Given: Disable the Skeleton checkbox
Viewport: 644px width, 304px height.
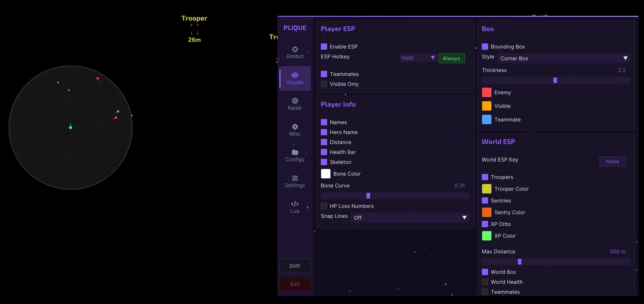Looking at the screenshot, I should pos(324,162).
